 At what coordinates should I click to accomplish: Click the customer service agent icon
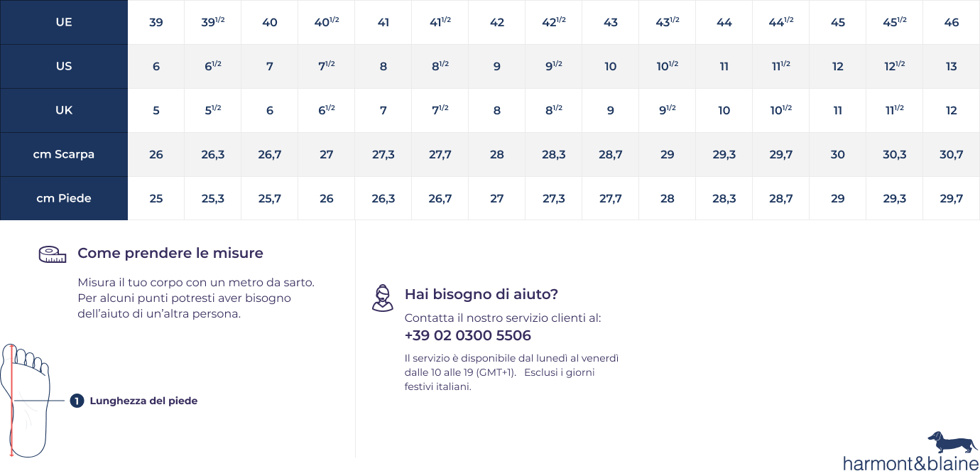click(382, 298)
